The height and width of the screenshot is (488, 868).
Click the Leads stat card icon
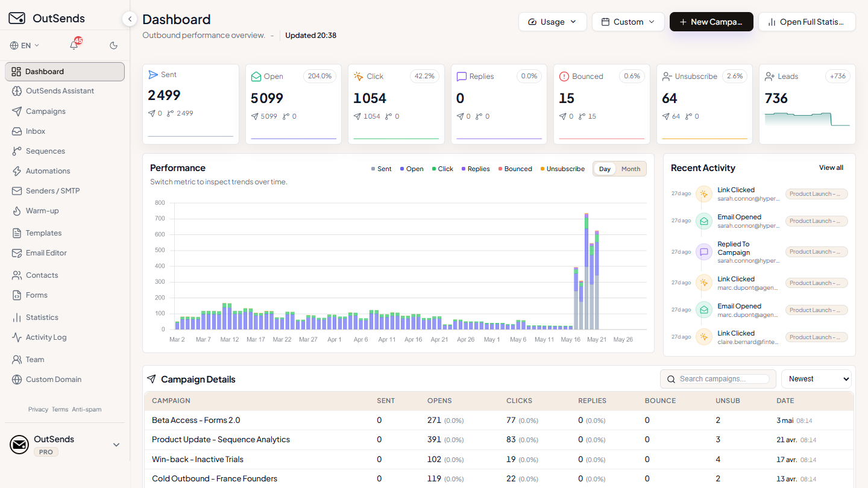pos(769,77)
